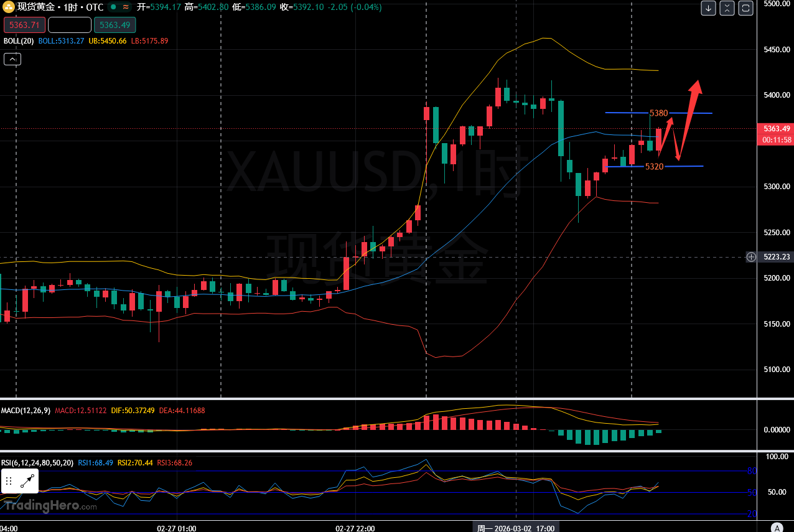Viewport: 794px width, 532px height.
Task: Click the MACD:12.51122 value
Action: 81,411
